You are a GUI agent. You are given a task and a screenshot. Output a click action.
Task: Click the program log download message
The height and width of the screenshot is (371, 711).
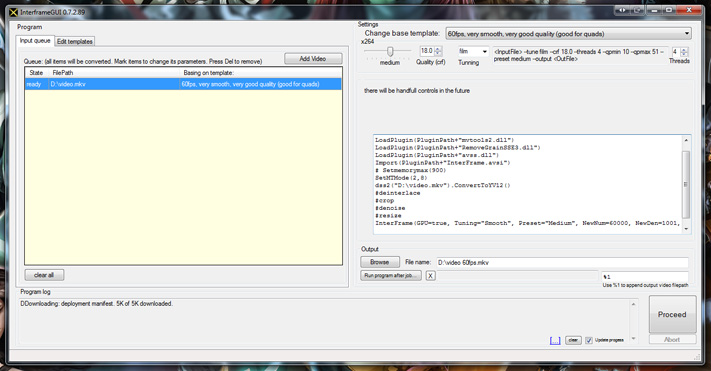coord(97,304)
